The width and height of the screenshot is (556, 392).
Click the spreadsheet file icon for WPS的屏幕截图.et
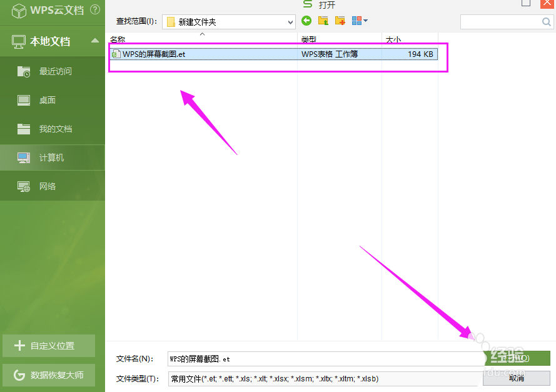[x=116, y=54]
